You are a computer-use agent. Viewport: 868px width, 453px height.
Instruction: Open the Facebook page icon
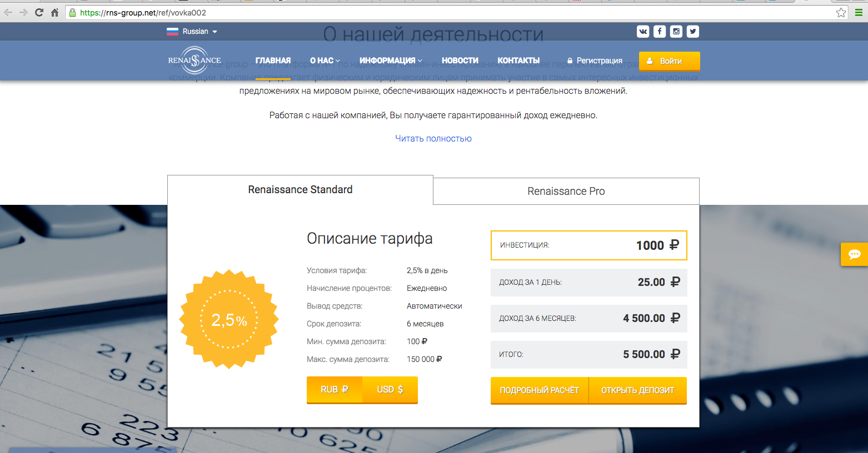660,32
